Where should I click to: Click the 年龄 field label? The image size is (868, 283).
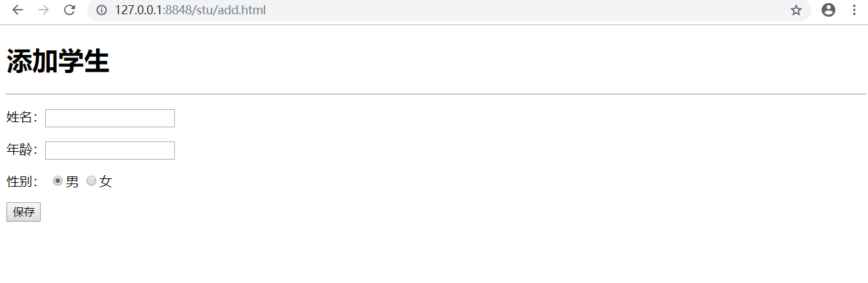point(21,150)
